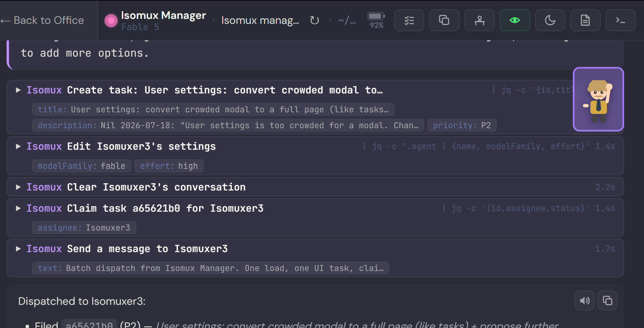Click the 1.7s duration on Send row
The width and height of the screenshot is (644, 328).
605,249
